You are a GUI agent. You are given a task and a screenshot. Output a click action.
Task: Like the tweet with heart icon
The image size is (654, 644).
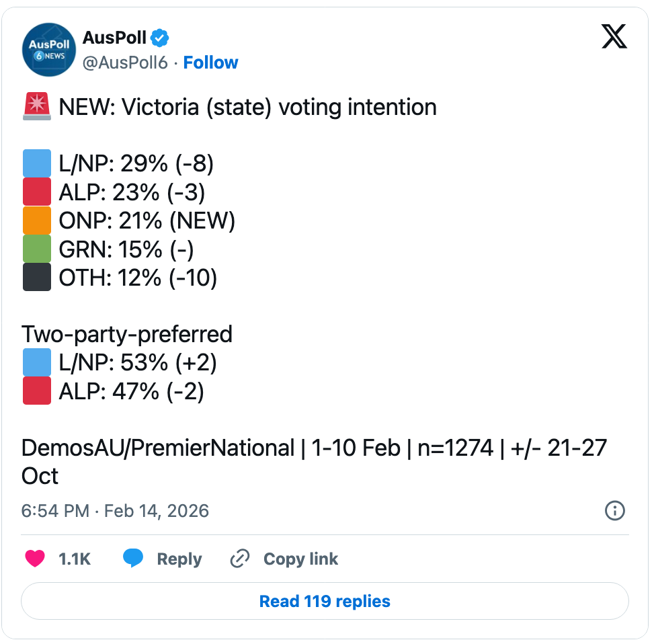tap(36, 559)
